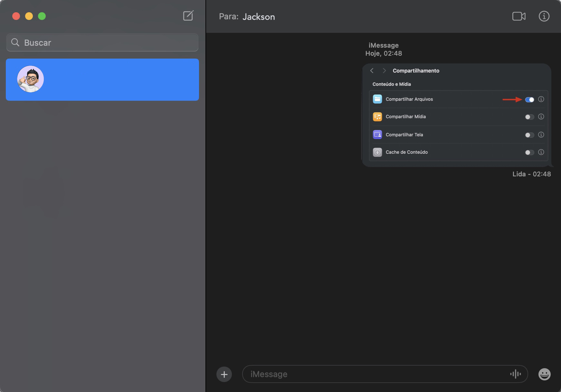Go back using the left chevron in Compartilhamento
This screenshot has height=392, width=561.
point(373,70)
